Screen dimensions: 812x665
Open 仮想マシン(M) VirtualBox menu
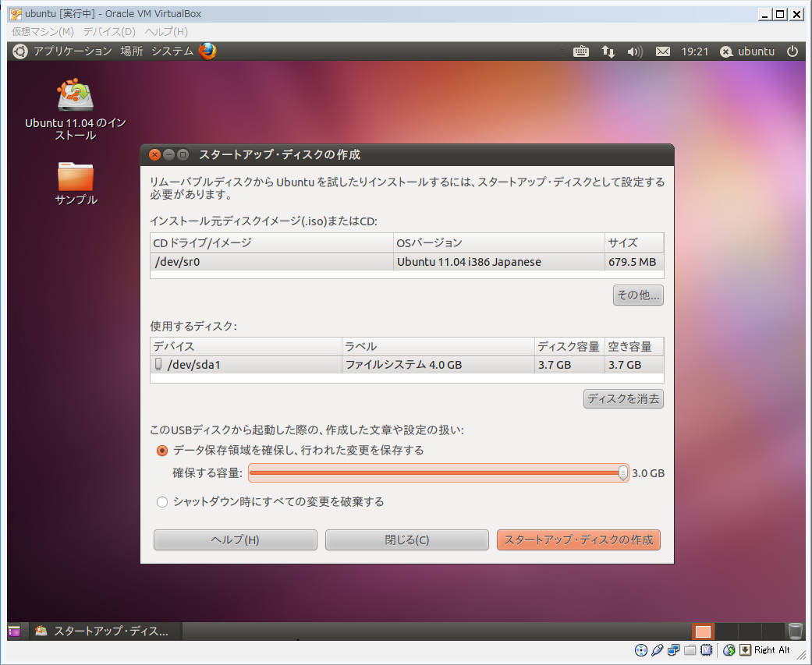pyautogui.click(x=43, y=31)
